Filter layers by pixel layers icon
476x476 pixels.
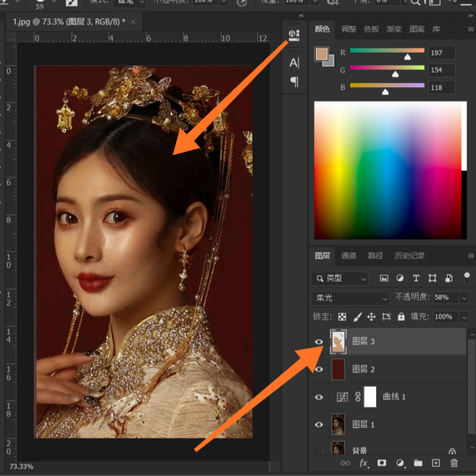pyautogui.click(x=384, y=278)
